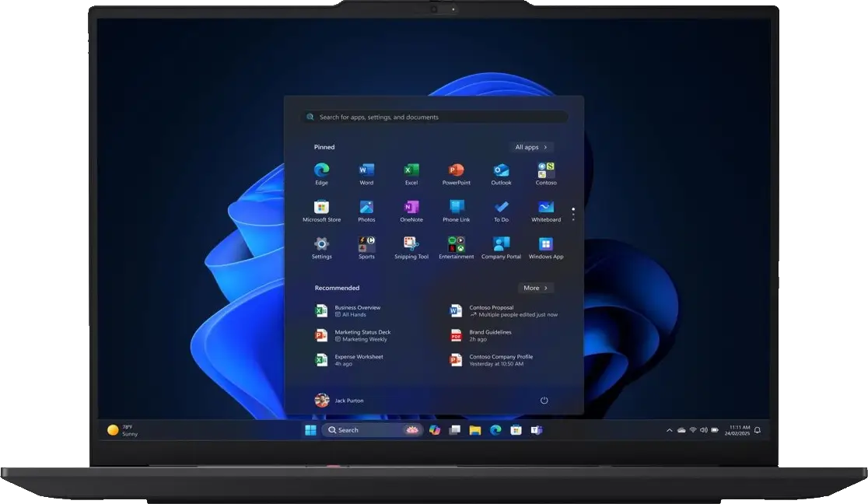Click the Start menu search field
Image resolution: width=868 pixels, height=504 pixels.
[436, 117]
